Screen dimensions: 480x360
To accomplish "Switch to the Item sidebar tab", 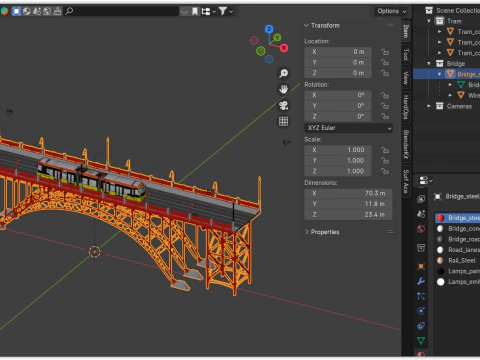I will coord(406,31).
